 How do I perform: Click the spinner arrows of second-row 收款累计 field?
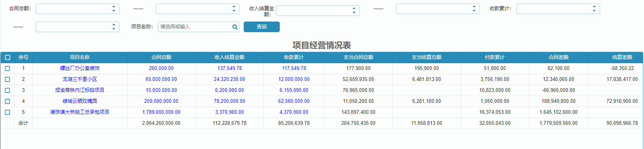point(114,27)
